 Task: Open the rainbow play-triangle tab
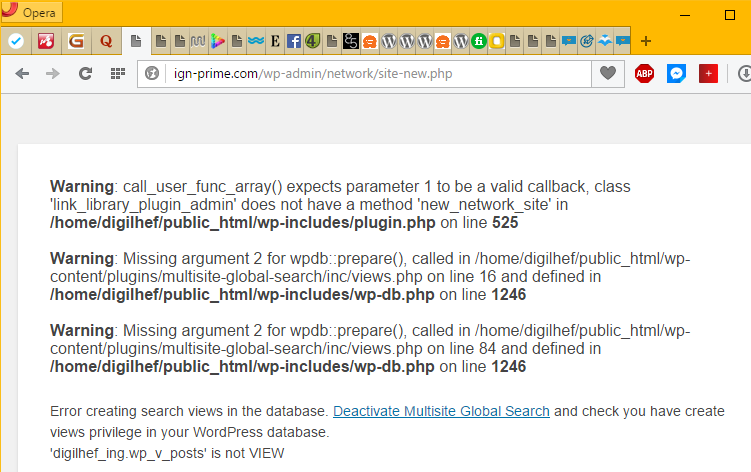coord(217,41)
